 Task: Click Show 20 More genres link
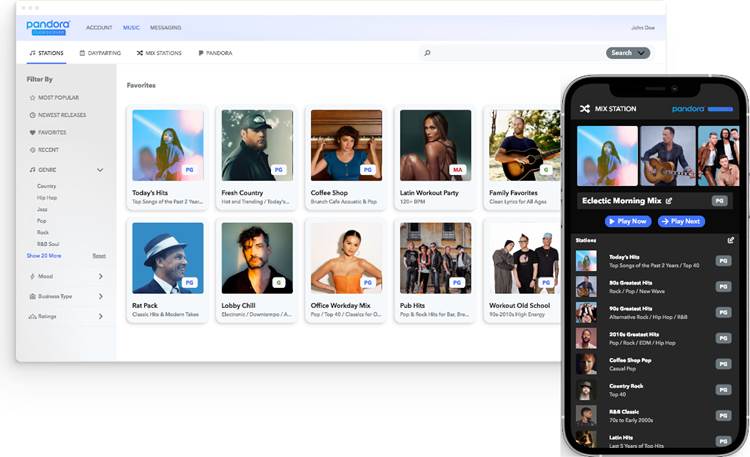point(44,256)
